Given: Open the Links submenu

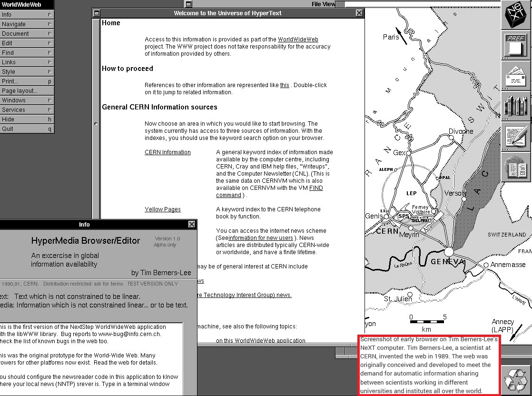Looking at the screenshot, I should click(27, 62).
